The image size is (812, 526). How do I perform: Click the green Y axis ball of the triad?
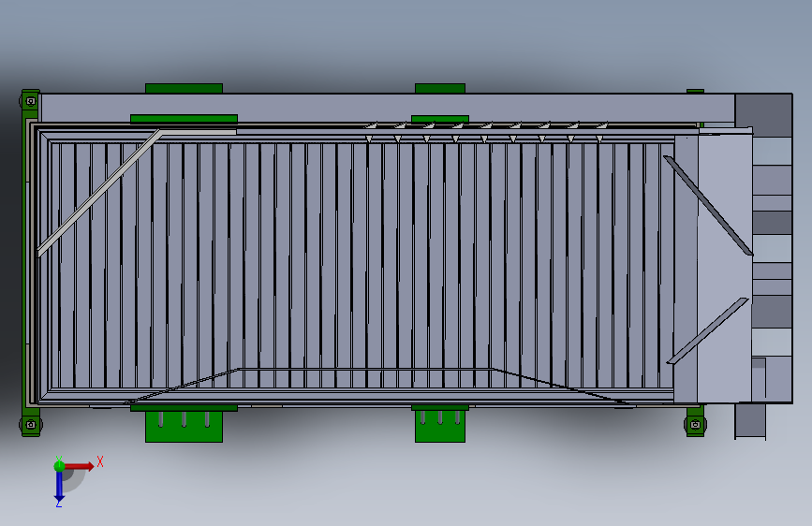point(59,466)
